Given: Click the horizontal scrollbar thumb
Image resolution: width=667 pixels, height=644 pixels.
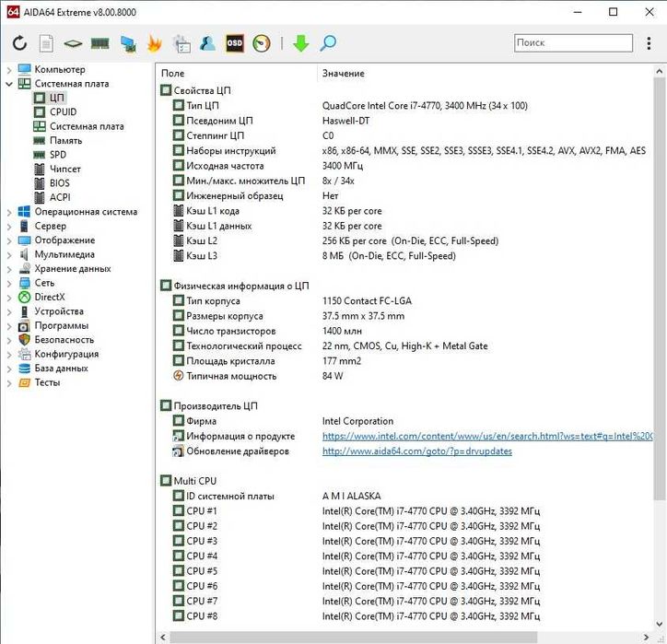Looking at the screenshot, I should click(x=353, y=638).
